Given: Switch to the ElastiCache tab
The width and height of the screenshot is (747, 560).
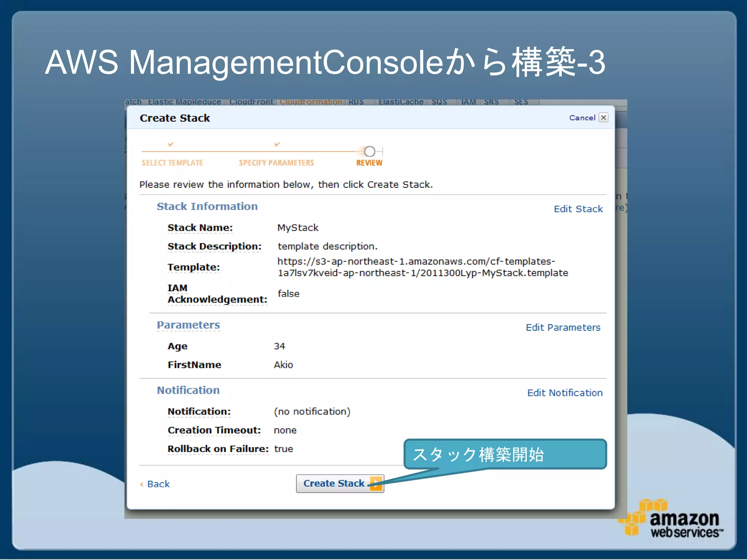Looking at the screenshot, I should (401, 102).
